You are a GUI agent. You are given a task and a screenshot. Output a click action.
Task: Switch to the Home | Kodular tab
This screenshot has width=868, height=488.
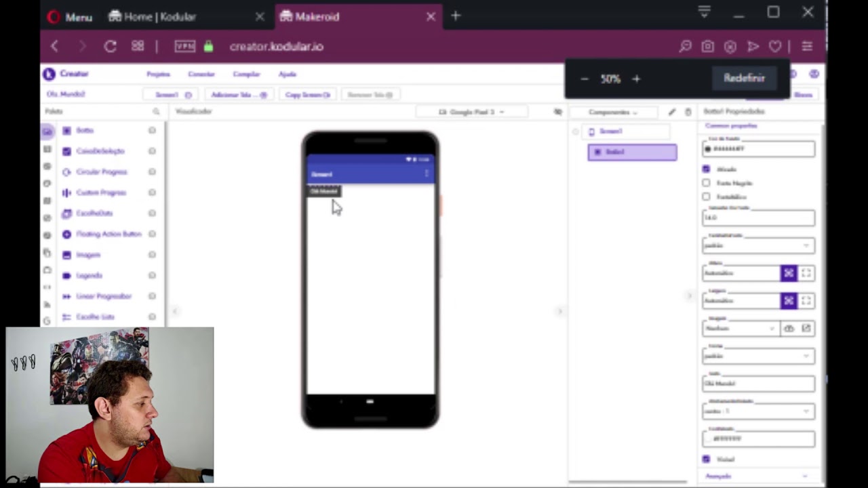coord(186,16)
